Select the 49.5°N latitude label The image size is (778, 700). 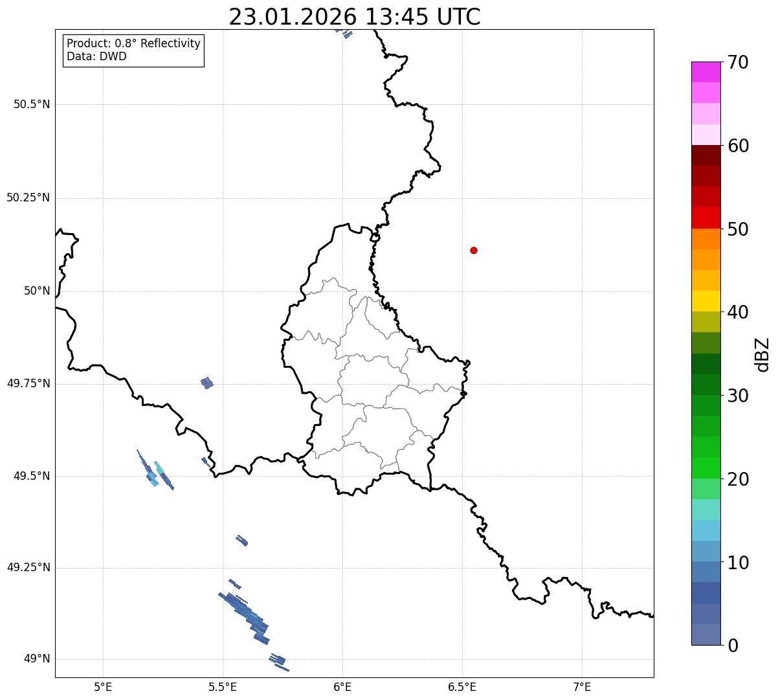(32, 476)
